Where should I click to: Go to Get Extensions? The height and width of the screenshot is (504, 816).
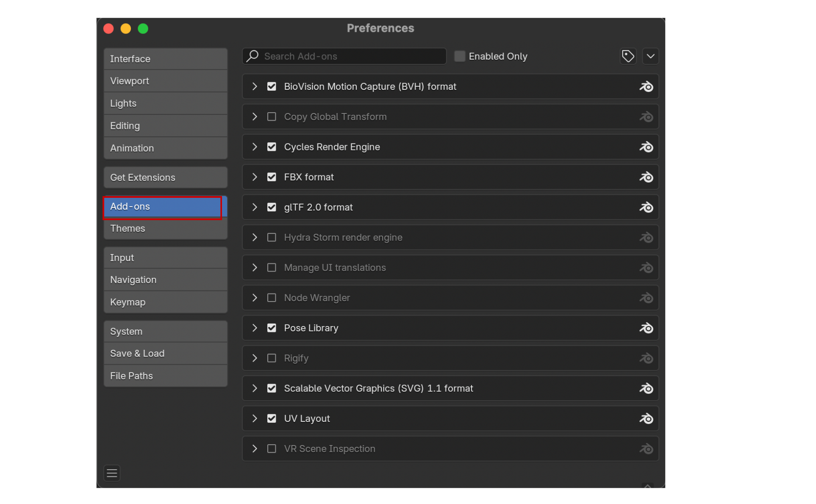pos(165,177)
